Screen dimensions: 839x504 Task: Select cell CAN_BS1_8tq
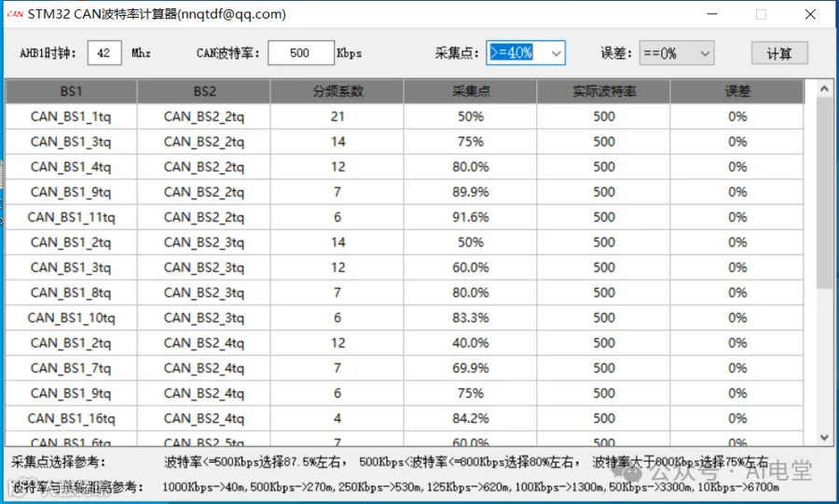point(71,293)
